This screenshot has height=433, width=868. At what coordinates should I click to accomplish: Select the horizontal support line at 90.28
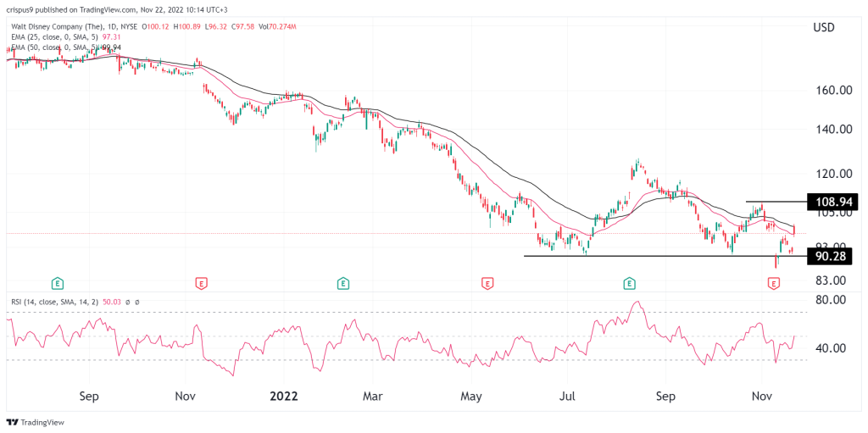(x=665, y=256)
